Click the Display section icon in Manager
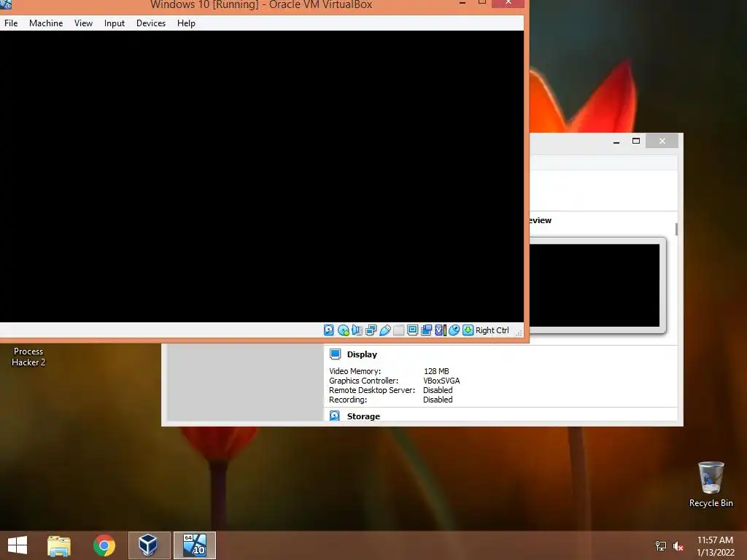This screenshot has width=747, height=560. tap(336, 354)
